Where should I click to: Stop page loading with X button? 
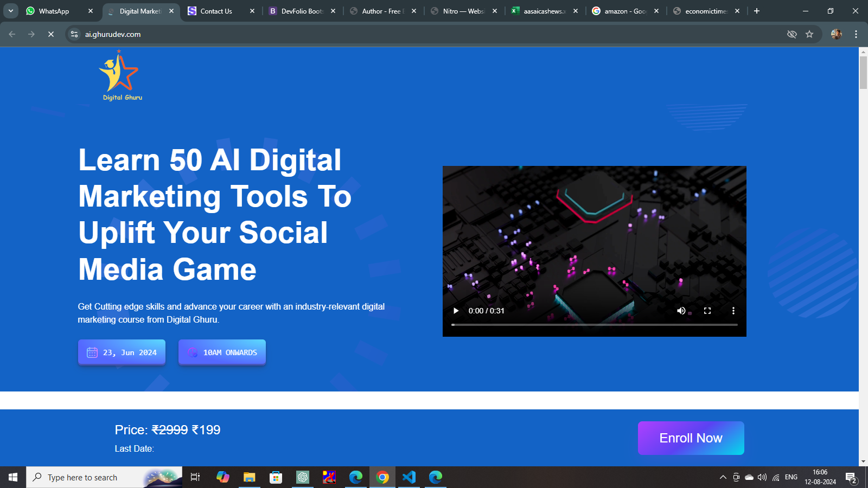pos(51,34)
